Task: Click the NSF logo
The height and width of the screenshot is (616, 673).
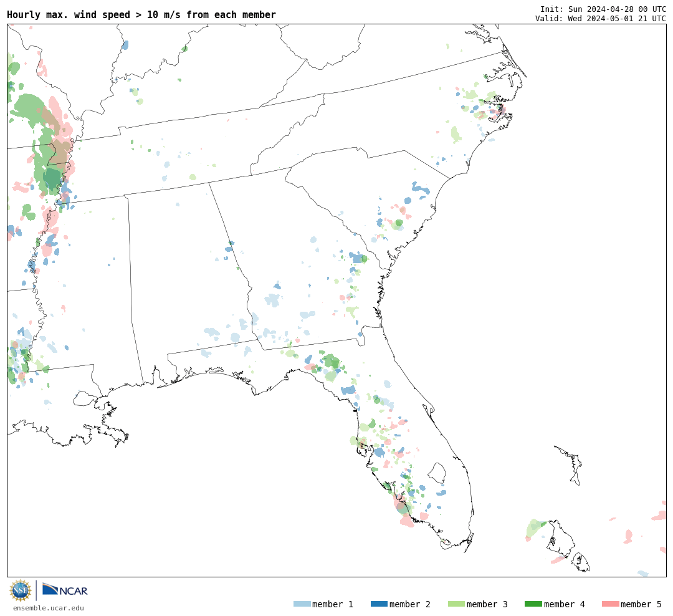Action: (21, 590)
